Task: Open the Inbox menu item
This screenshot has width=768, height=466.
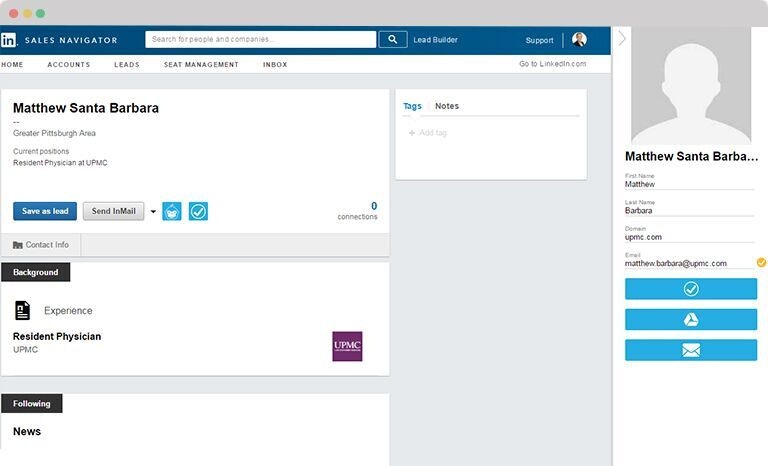Action: pos(275,65)
